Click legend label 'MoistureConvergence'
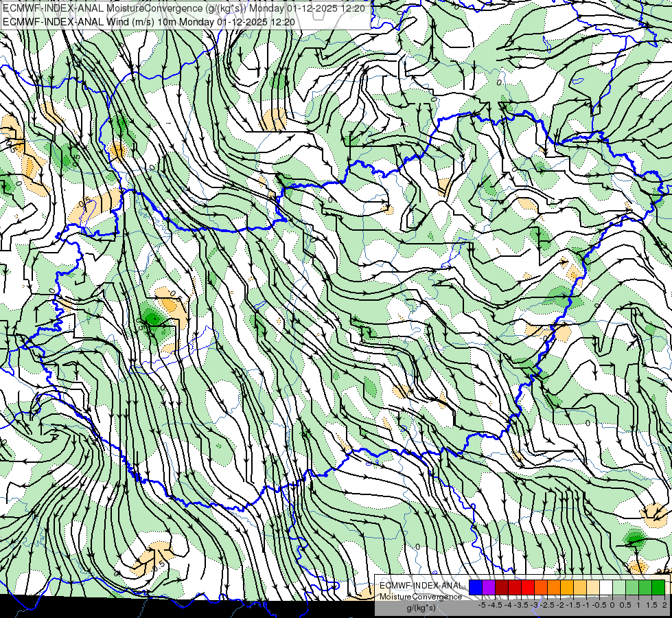The width and height of the screenshot is (672, 618). pyautogui.click(x=421, y=597)
